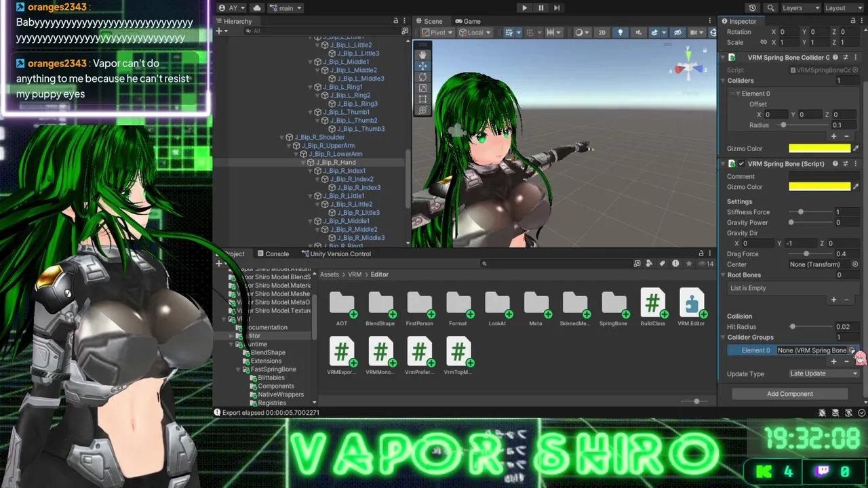Open the undo history icon
The image size is (868, 488).
752,8
